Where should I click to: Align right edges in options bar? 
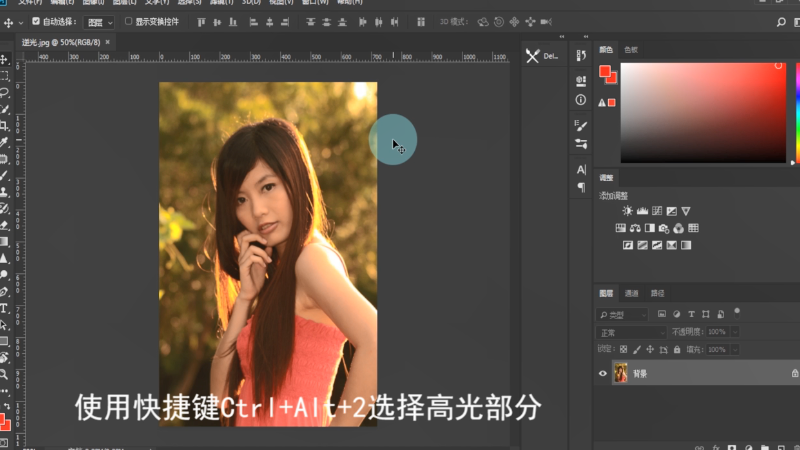click(x=285, y=22)
